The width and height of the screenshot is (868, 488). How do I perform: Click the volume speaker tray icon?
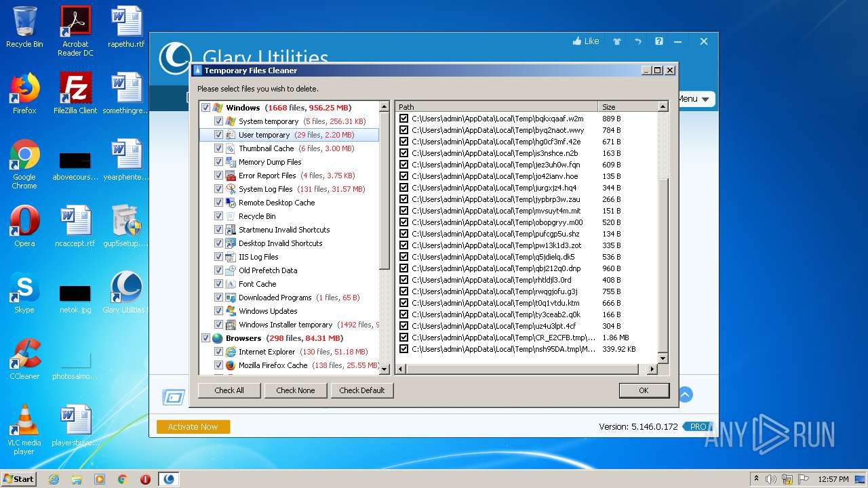tap(771, 479)
